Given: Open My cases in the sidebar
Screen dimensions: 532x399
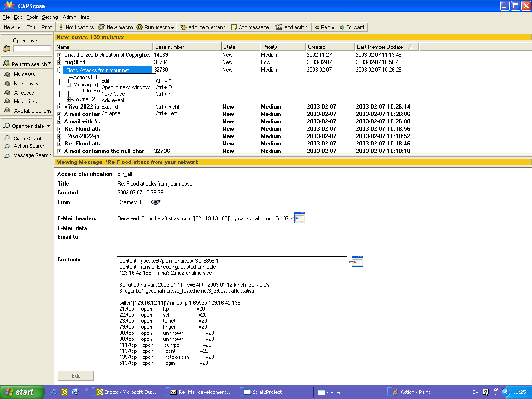Looking at the screenshot, I should coord(24,74).
